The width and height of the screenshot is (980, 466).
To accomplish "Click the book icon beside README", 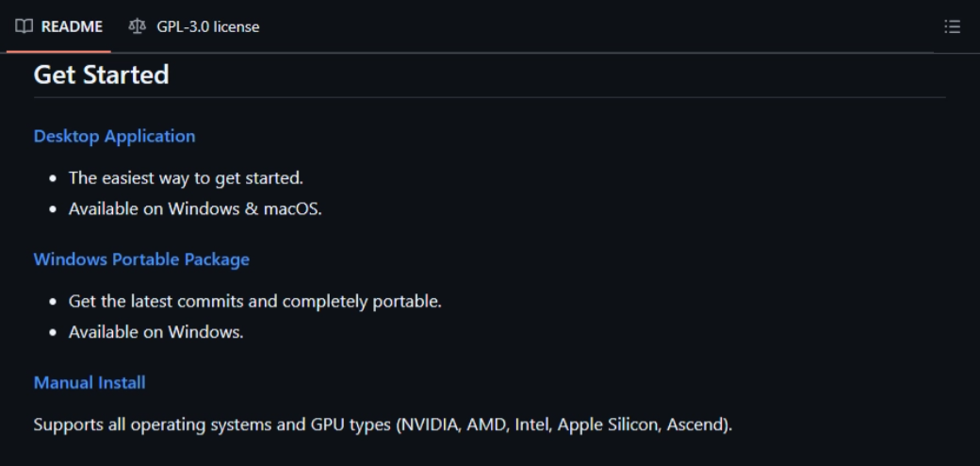I will click(24, 26).
